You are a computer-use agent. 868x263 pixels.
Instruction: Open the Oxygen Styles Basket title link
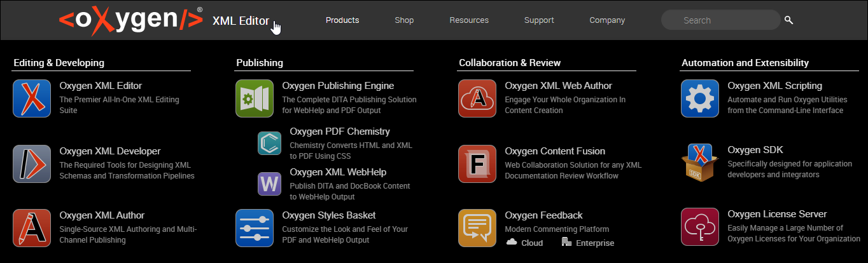click(329, 215)
